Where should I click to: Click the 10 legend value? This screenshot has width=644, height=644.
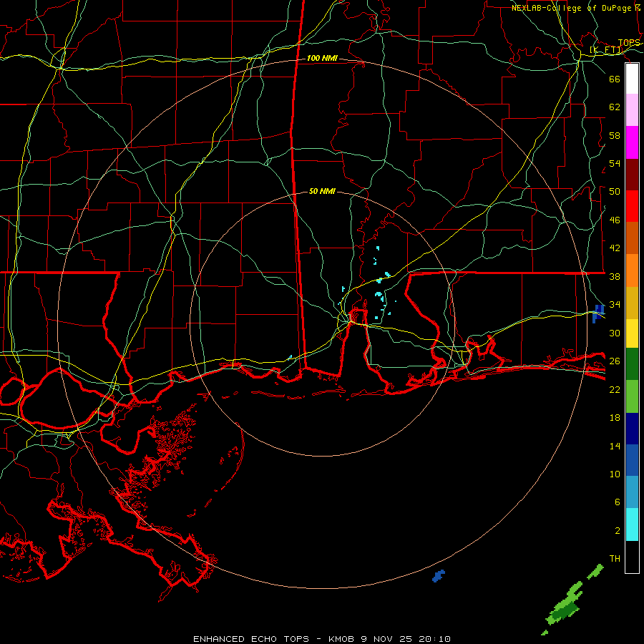coord(615,474)
